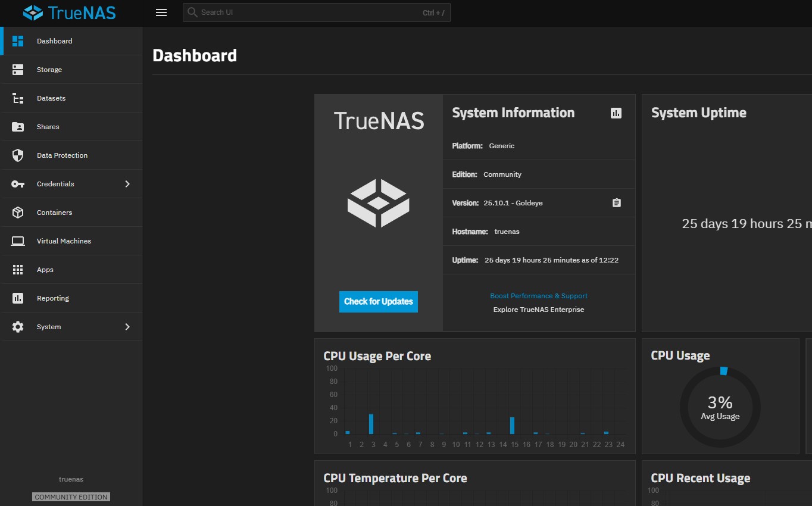Select the Data Protection shield icon
This screenshot has width=812, height=506.
[x=17, y=155]
